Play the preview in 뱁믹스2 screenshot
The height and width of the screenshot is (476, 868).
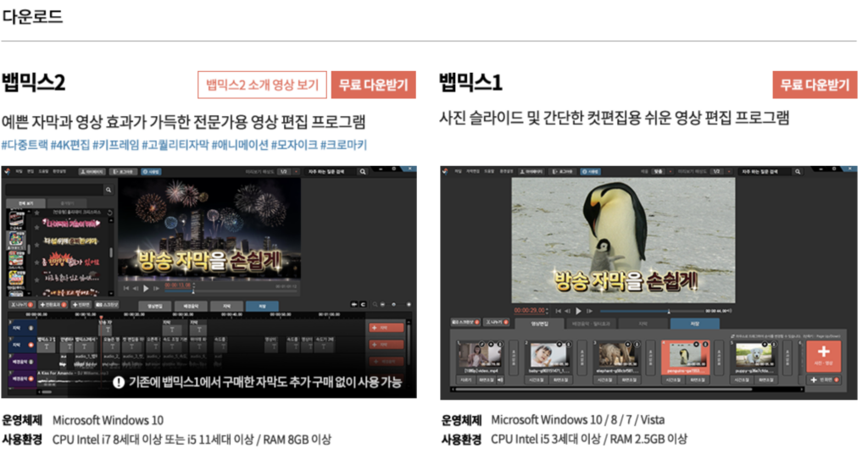click(x=146, y=289)
